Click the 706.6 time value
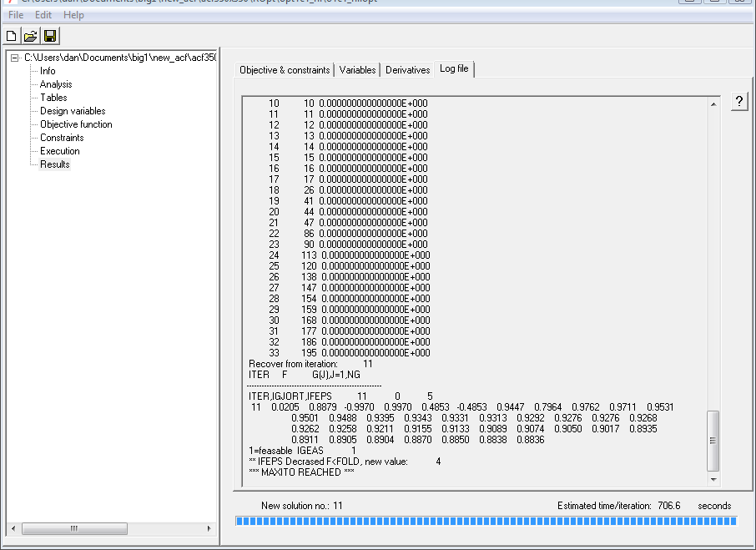 pos(668,506)
